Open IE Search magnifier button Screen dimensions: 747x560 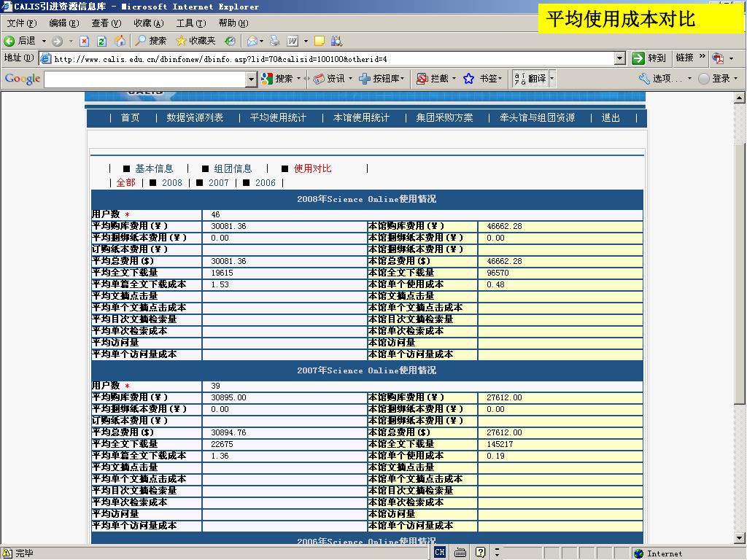click(150, 41)
